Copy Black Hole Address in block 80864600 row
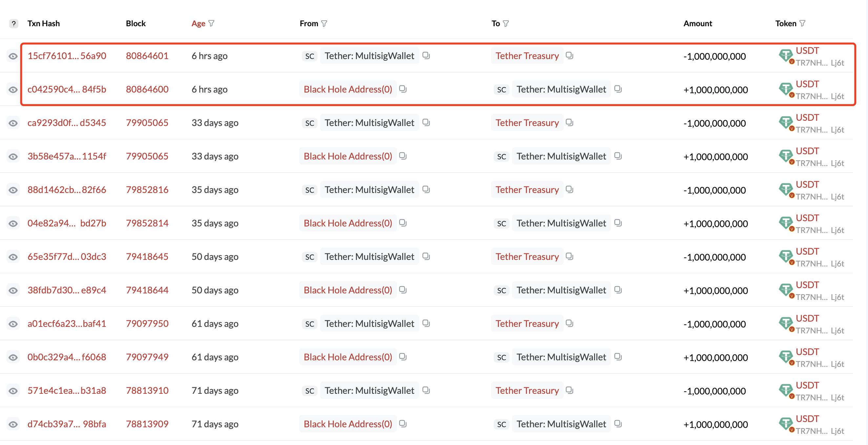 (x=403, y=89)
